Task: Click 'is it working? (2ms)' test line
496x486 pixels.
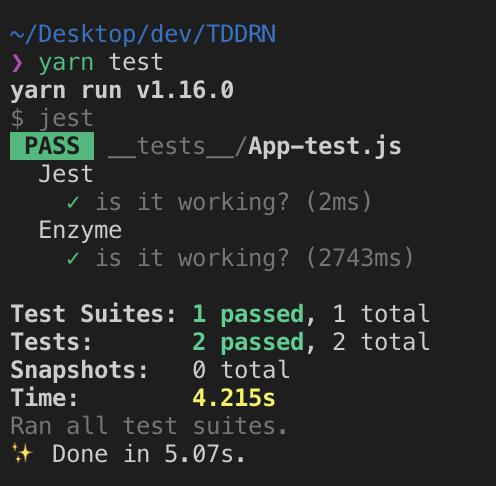Action: tap(233, 202)
